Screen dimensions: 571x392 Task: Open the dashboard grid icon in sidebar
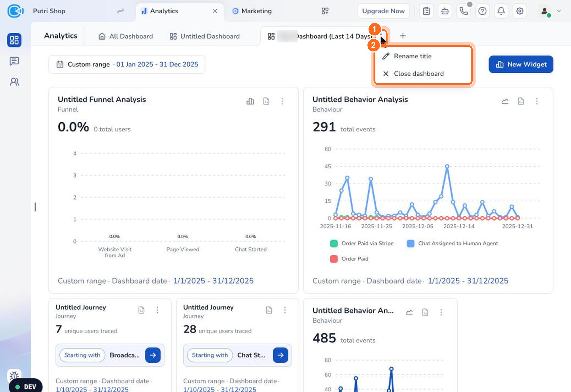pos(14,40)
